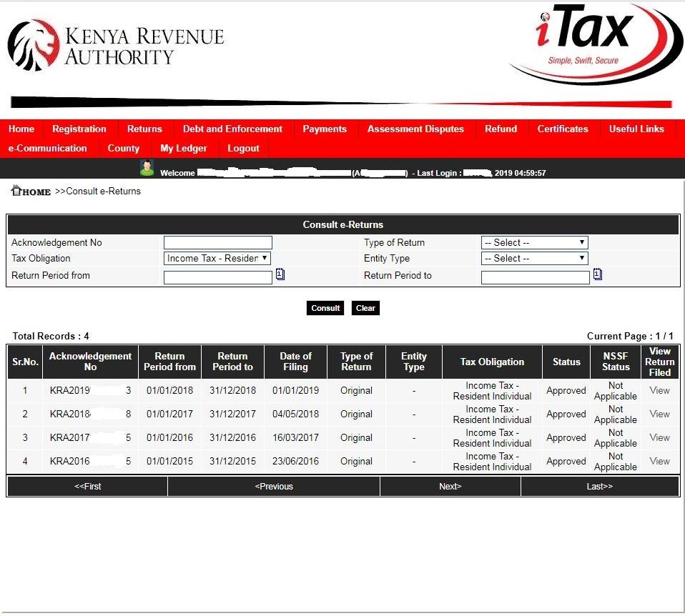
Task: Open the Payments menu
Action: (x=325, y=129)
